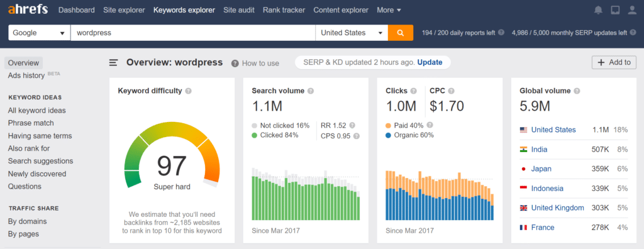Open help icon next to daily reports left
644x249 pixels.
point(501,33)
